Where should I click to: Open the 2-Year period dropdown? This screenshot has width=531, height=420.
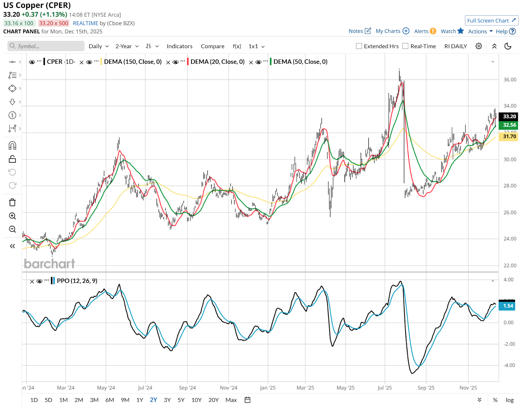pyautogui.click(x=127, y=46)
